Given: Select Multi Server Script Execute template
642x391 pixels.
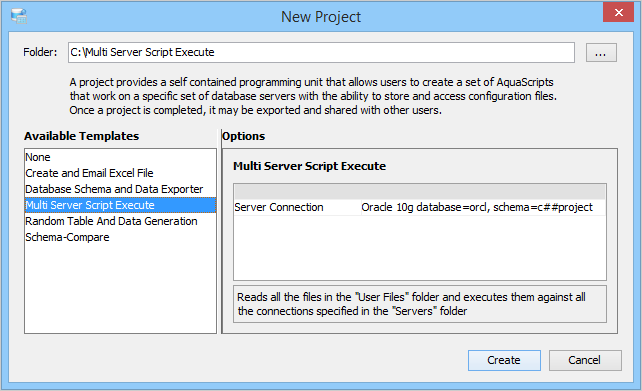Looking at the screenshot, I should point(120,205).
